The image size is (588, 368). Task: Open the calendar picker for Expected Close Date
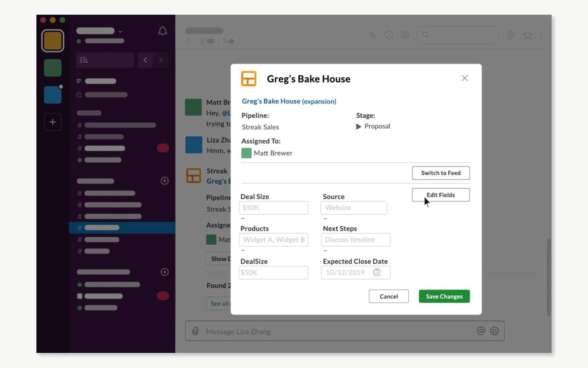coord(377,272)
